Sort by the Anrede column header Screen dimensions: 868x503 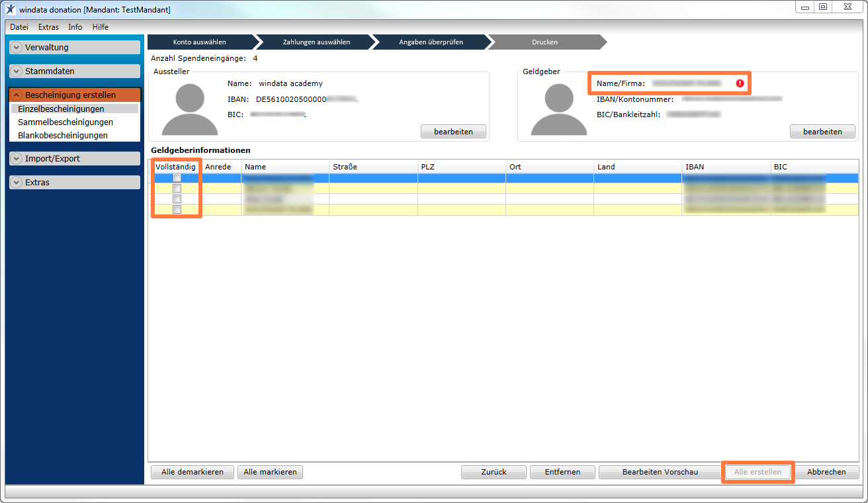coord(221,167)
